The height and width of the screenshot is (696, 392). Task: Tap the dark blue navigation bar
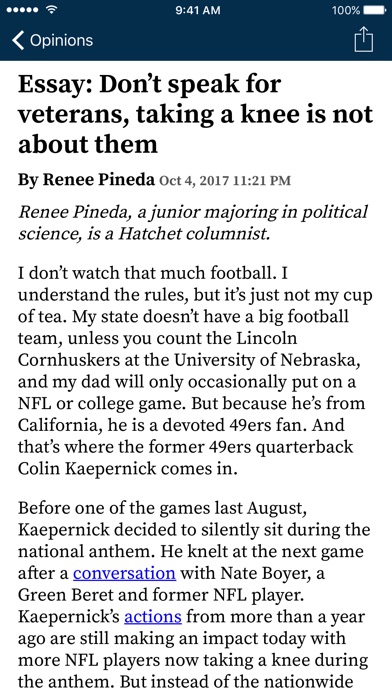196,40
